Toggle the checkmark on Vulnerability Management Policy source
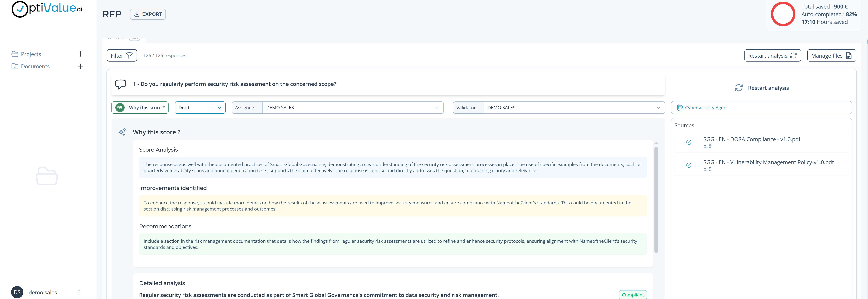The width and height of the screenshot is (868, 299). [x=689, y=165]
